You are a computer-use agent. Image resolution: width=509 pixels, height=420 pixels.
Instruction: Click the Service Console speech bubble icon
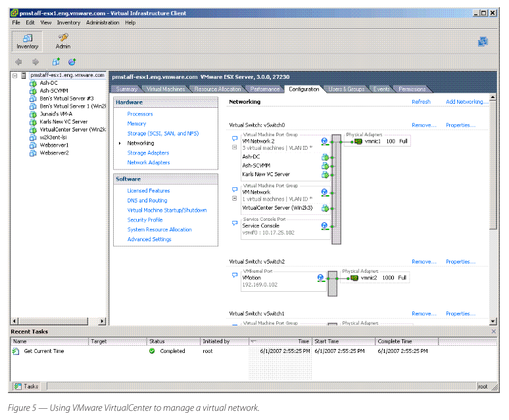click(235, 223)
